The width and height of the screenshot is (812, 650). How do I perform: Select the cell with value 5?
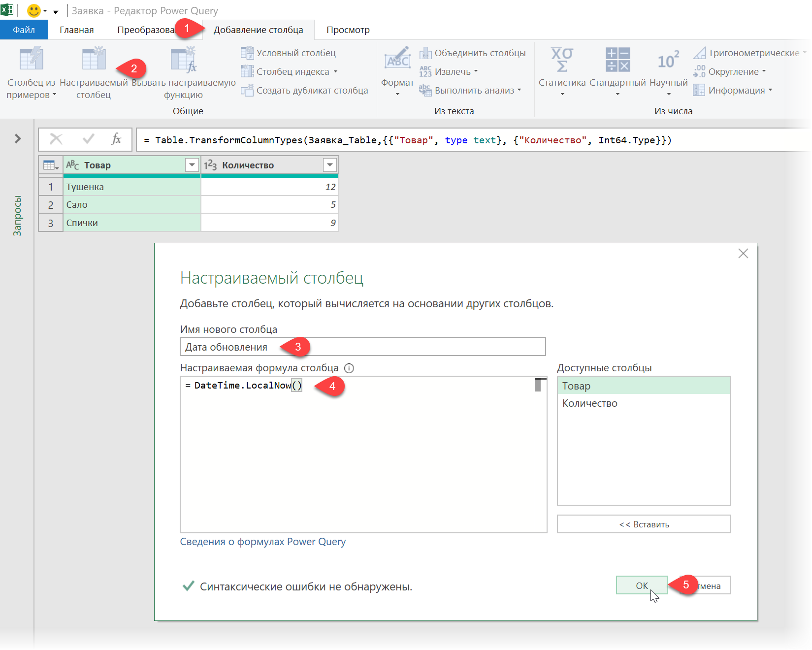point(270,204)
